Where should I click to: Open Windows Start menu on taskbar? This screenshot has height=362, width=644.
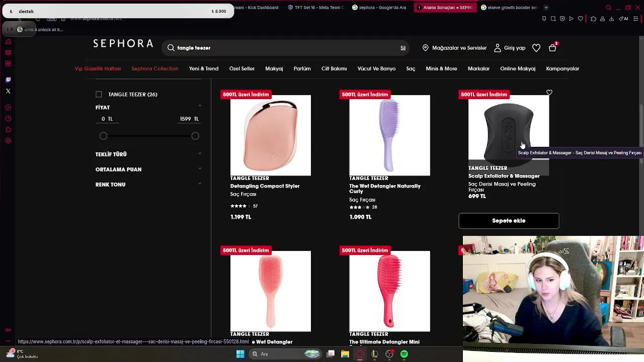point(240,354)
